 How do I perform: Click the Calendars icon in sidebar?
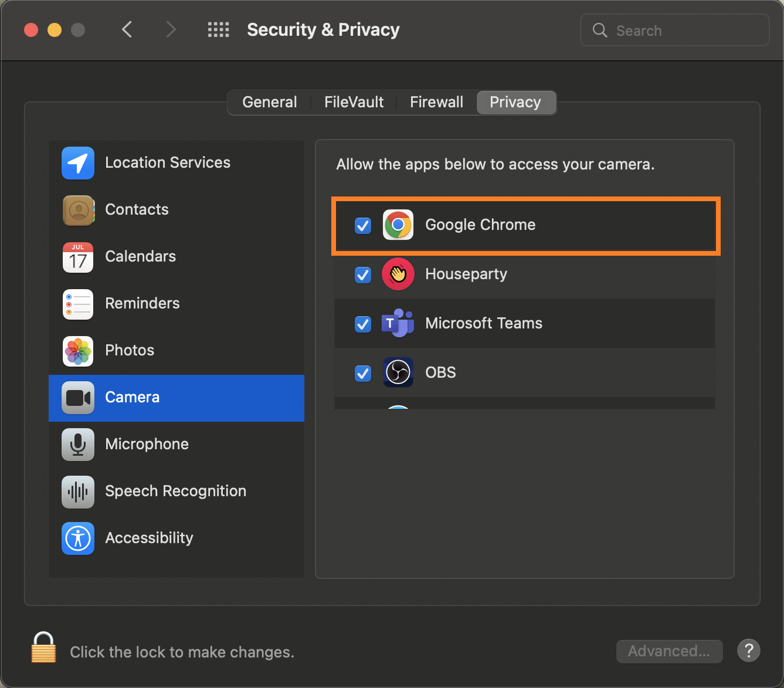click(78, 257)
